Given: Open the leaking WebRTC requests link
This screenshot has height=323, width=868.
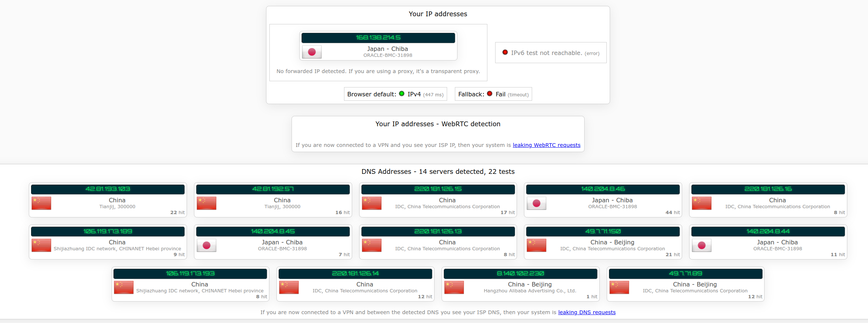Looking at the screenshot, I should click(x=546, y=145).
